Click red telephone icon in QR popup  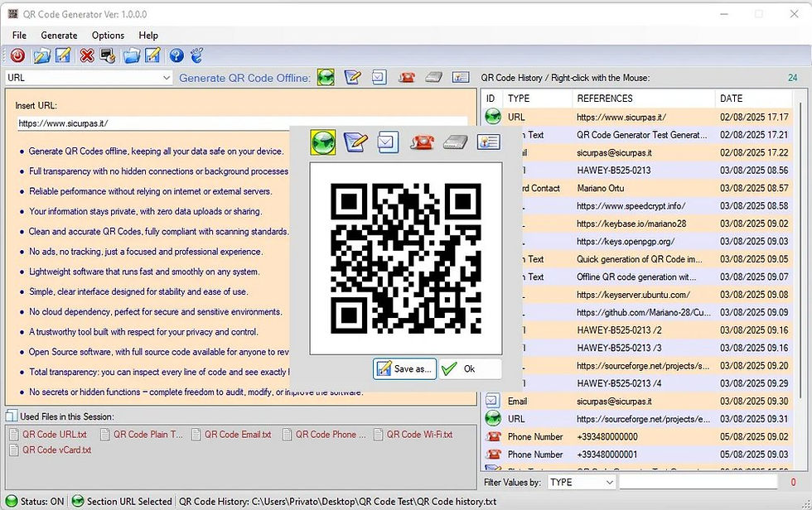422,142
